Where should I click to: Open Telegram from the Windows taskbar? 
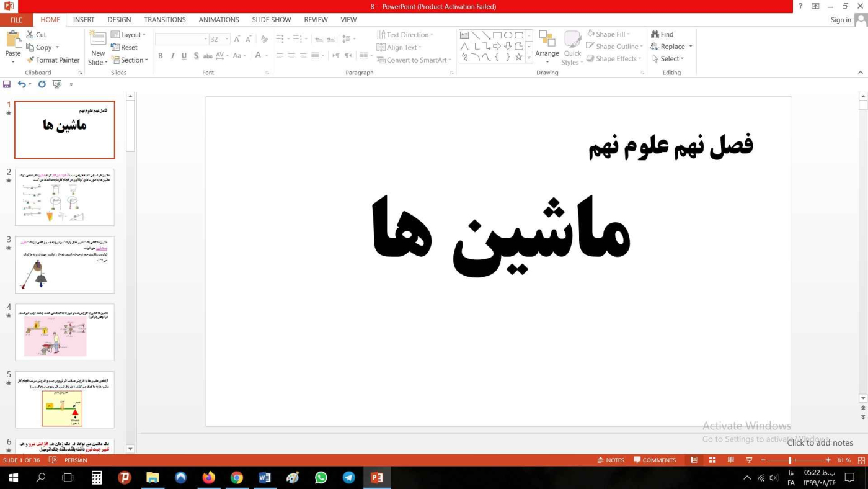click(348, 478)
